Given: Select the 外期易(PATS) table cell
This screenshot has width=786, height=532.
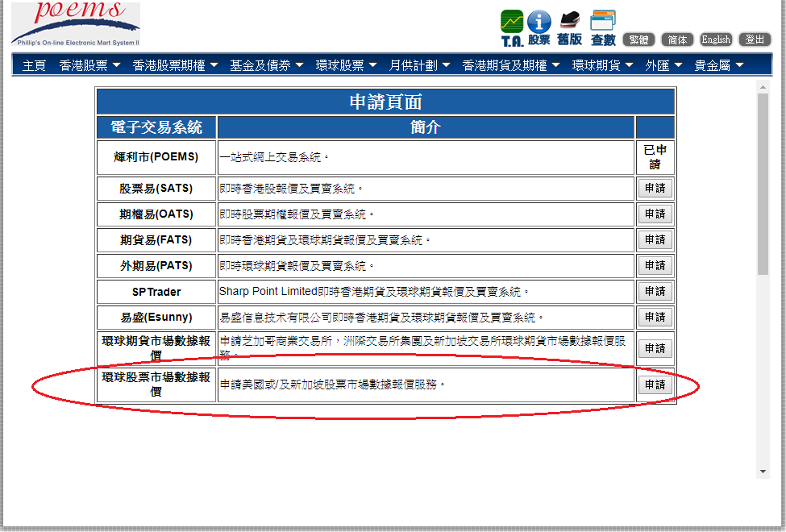Looking at the screenshot, I should coord(156,266).
